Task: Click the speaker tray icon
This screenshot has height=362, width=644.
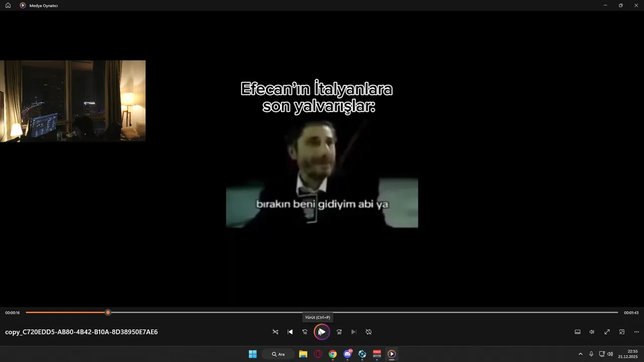Action: pyautogui.click(x=610, y=354)
